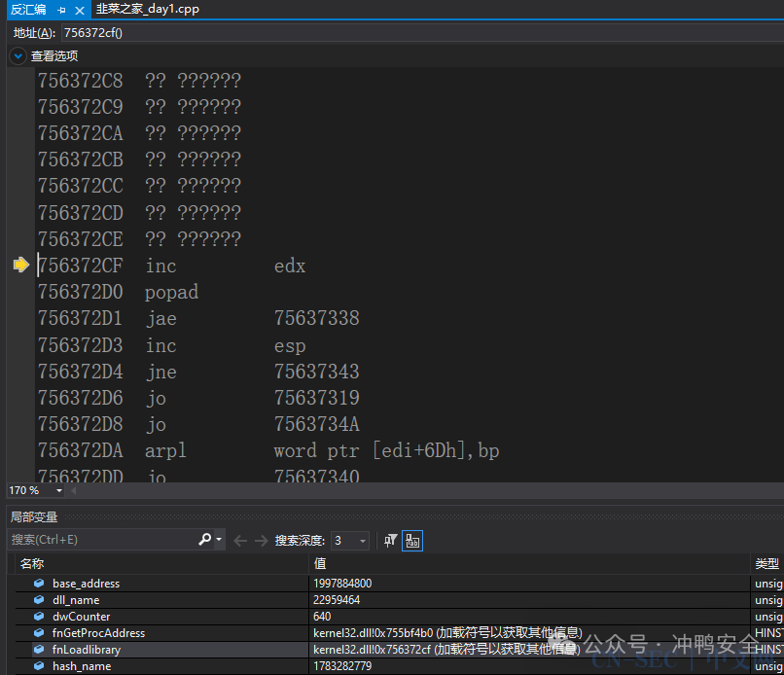Screen dimensions: 784x675
Task: Click value 640 of dwCounter
Action: (x=322, y=617)
